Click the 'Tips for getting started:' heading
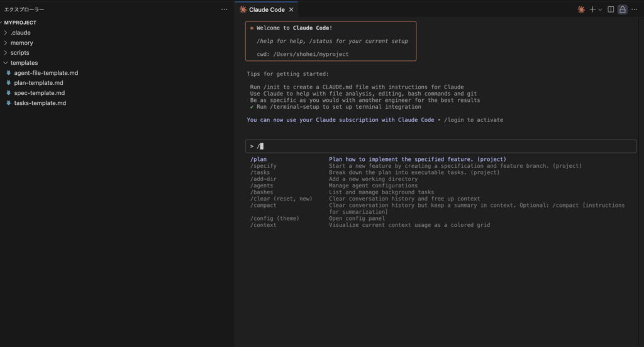Viewport: 644px width, 347px height. (x=288, y=74)
